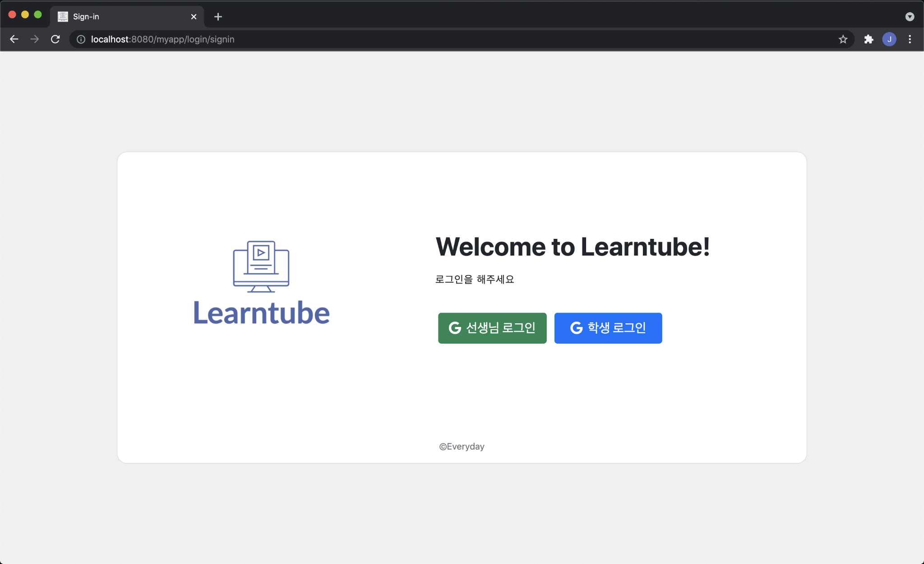Click the Welcome to Learntube! heading

(x=573, y=247)
